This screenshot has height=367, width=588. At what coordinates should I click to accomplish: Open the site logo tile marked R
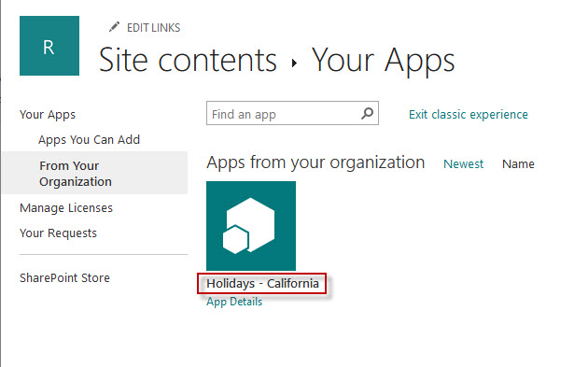(x=49, y=46)
